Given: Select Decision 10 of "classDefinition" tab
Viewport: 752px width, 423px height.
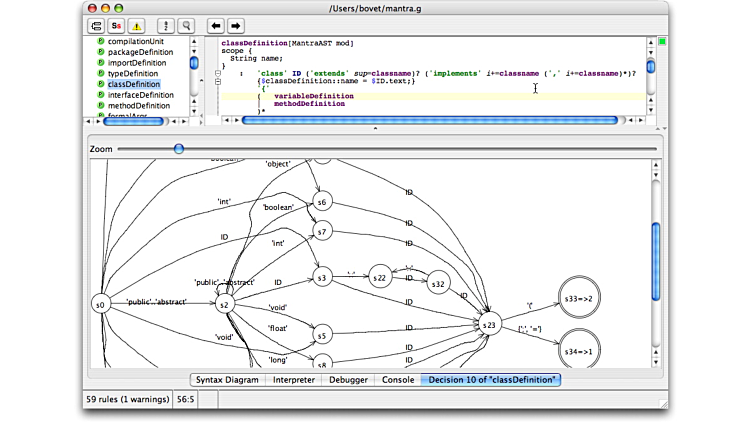Looking at the screenshot, I should coord(490,380).
